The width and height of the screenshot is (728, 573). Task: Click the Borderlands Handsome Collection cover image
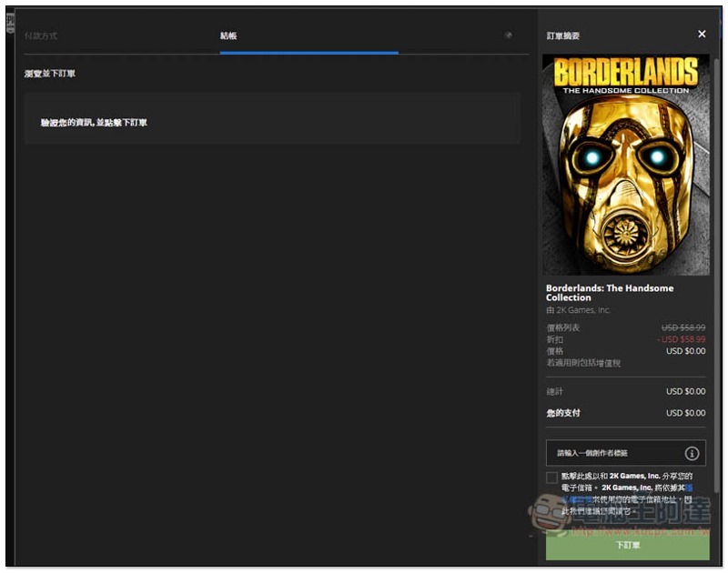coord(625,165)
